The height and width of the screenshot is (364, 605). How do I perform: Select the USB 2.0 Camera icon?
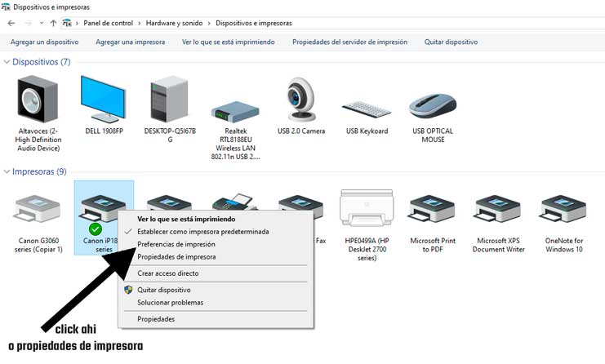[301, 99]
